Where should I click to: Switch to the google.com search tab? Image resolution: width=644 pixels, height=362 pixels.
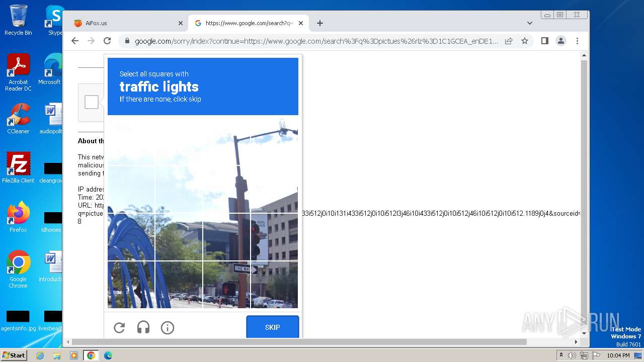(249, 23)
